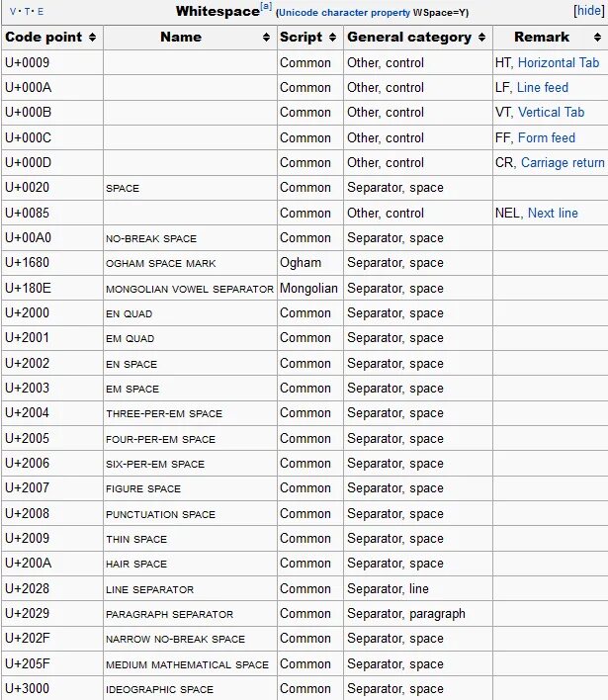Select the EN QUAD name cell
Image resolution: width=608 pixels, height=700 pixels.
190,313
